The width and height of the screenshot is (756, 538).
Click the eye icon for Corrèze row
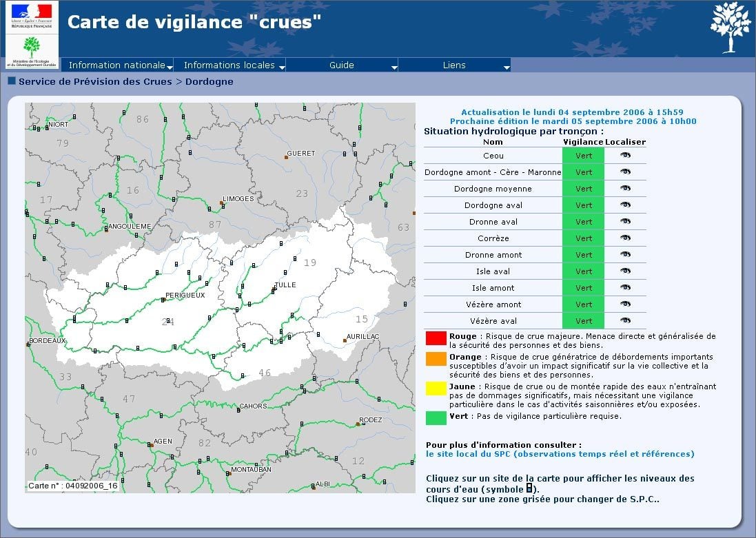click(625, 238)
